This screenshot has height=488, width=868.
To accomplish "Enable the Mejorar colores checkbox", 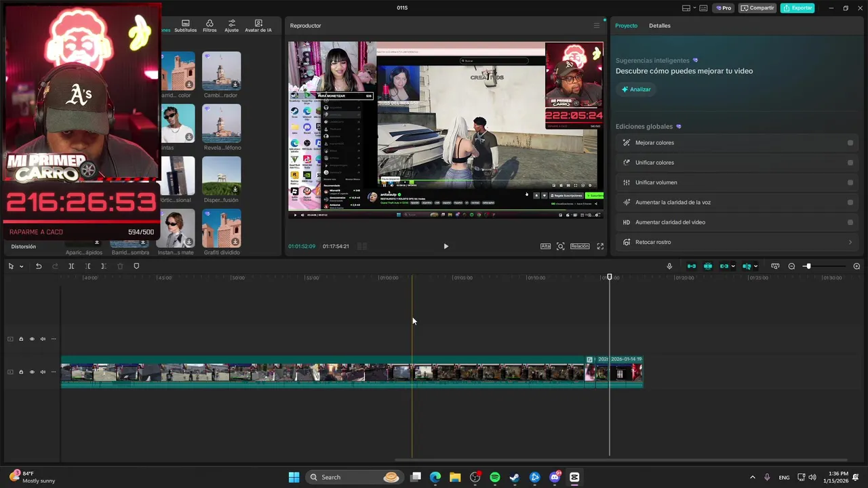I will coord(850,143).
